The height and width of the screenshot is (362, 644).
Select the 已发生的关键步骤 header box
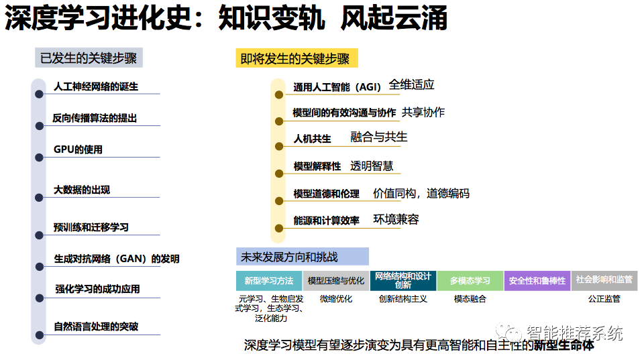click(89, 58)
